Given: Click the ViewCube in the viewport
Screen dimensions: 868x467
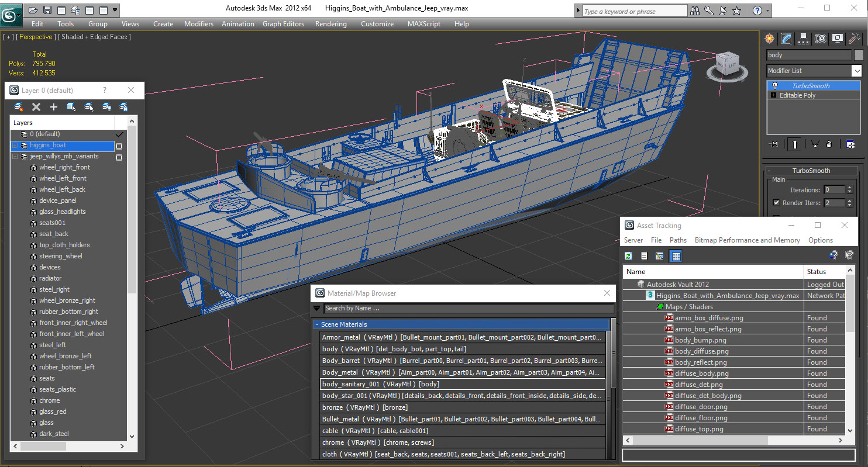Looking at the screenshot, I should 728,65.
